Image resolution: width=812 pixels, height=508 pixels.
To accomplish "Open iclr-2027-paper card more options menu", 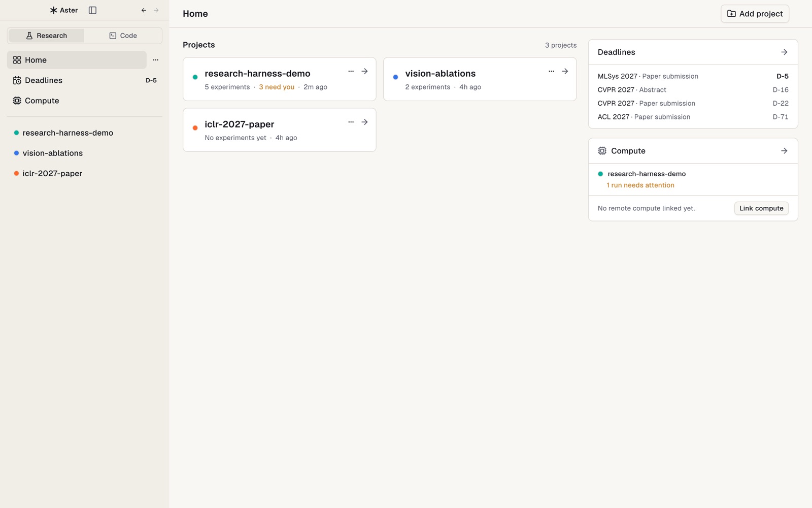I will click(x=351, y=122).
